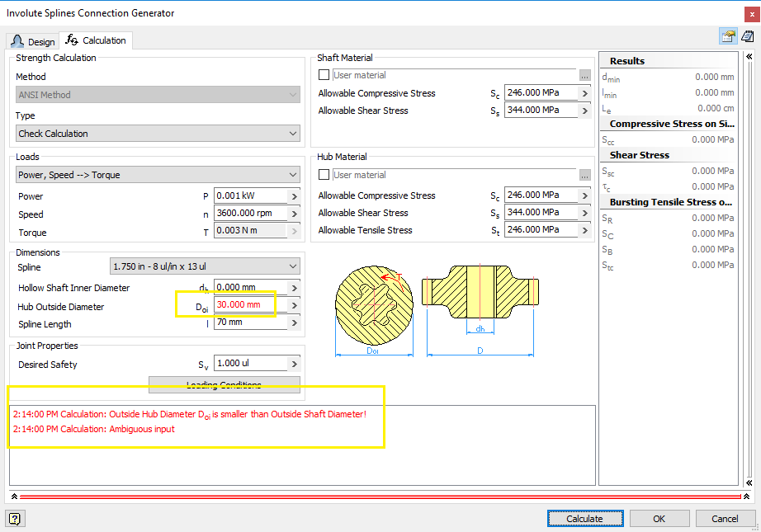The height and width of the screenshot is (532, 761).
Task: Click the arrow beside Desired Safety value
Action: point(292,363)
